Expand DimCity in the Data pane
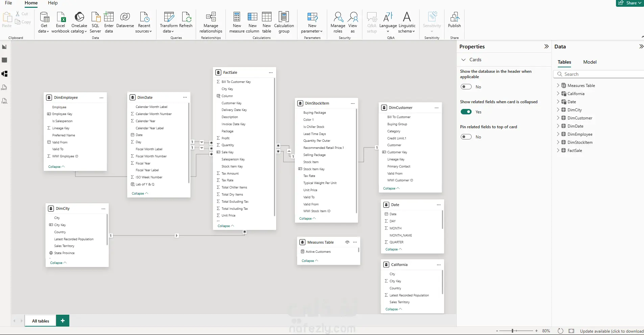 coord(558,110)
